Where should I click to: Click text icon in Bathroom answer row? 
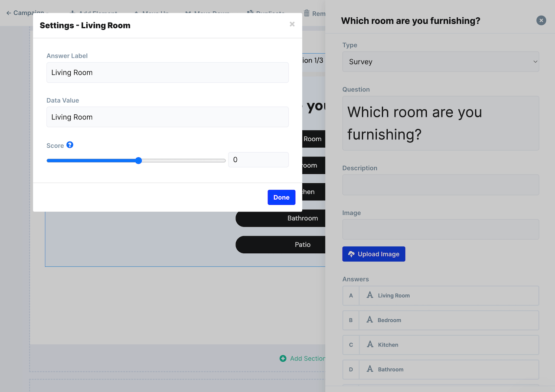370,369
